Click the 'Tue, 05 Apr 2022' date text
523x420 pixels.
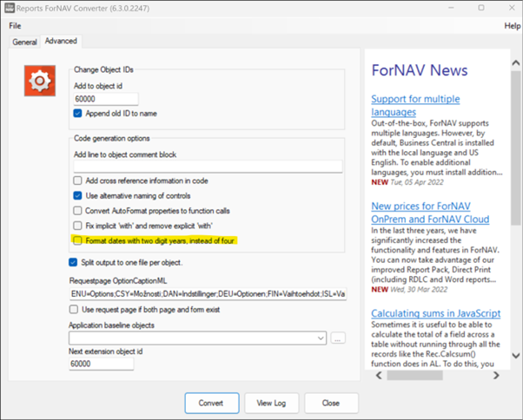pyautogui.click(x=417, y=182)
